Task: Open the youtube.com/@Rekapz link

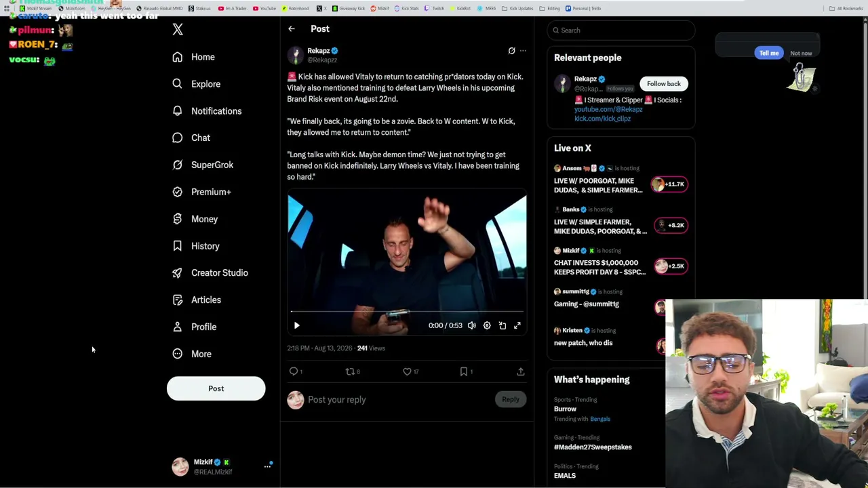Action: (x=608, y=109)
